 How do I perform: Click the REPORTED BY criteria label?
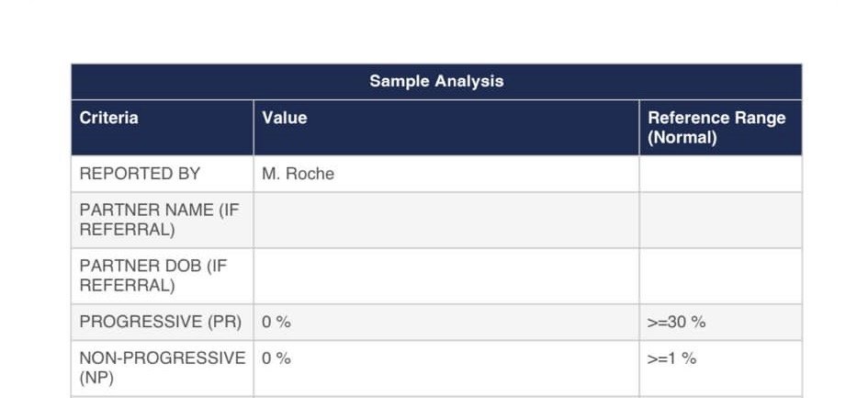coord(140,174)
